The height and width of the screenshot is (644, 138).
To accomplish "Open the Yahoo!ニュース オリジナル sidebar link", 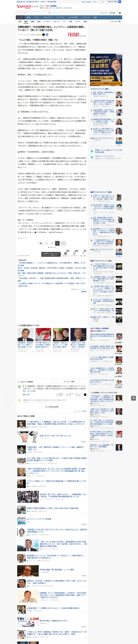I will [x=104, y=156].
